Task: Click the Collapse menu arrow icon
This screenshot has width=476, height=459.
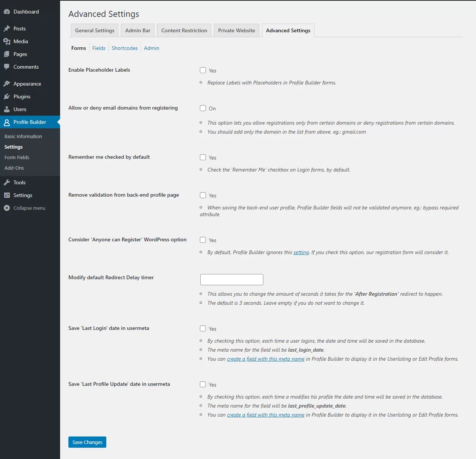Action: tap(7, 208)
